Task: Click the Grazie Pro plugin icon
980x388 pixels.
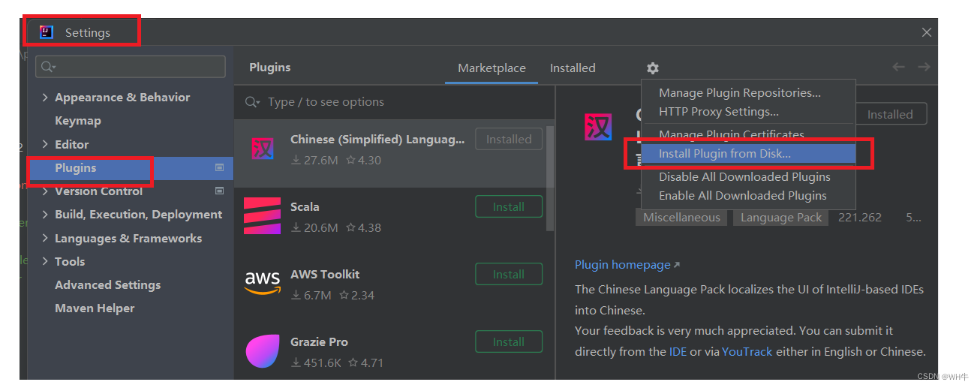Action: (x=262, y=351)
